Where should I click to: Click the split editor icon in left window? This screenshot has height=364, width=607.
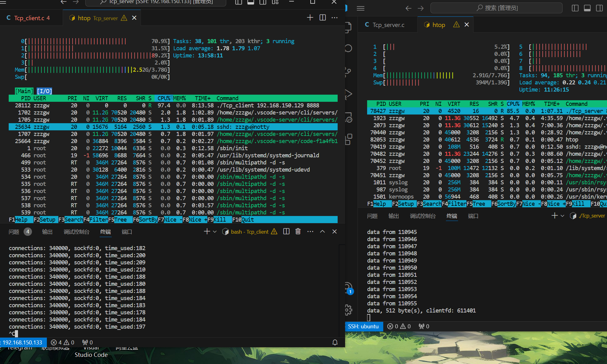tap(322, 18)
